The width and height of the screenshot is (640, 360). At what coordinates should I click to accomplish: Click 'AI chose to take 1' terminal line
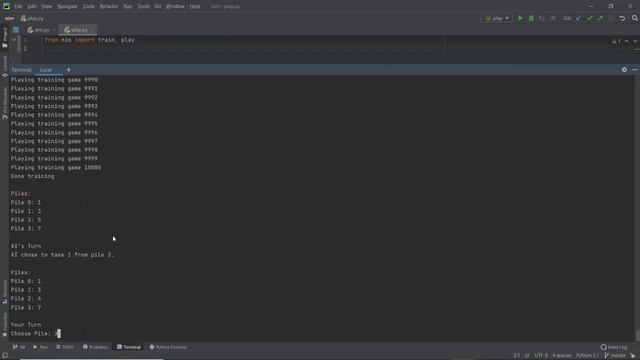point(62,255)
